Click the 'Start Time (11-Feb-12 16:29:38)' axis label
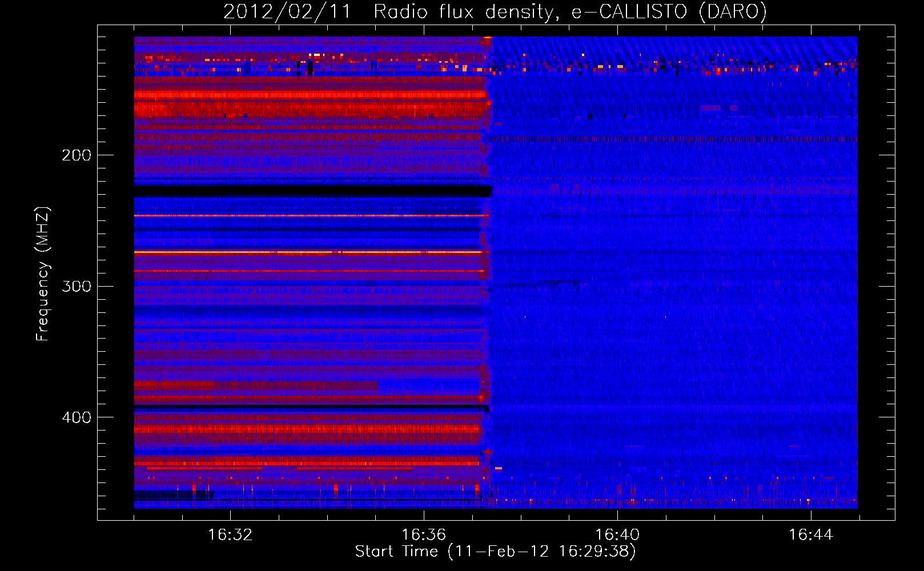The image size is (924, 571). point(495,552)
